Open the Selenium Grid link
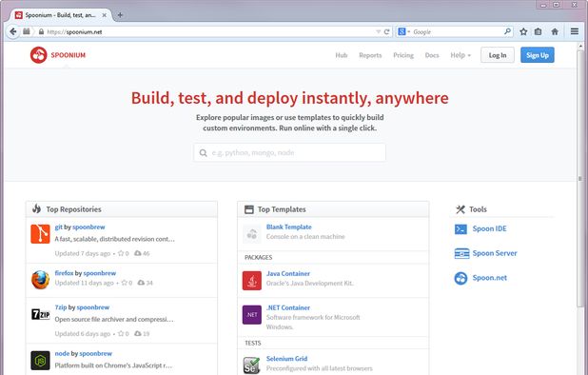588x375 pixels. (x=286, y=359)
